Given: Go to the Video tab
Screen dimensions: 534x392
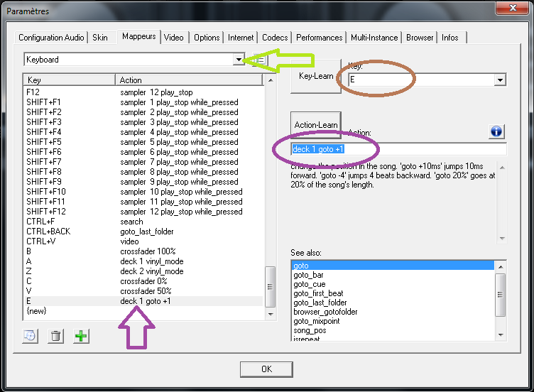Looking at the screenshot, I should pyautogui.click(x=174, y=38).
